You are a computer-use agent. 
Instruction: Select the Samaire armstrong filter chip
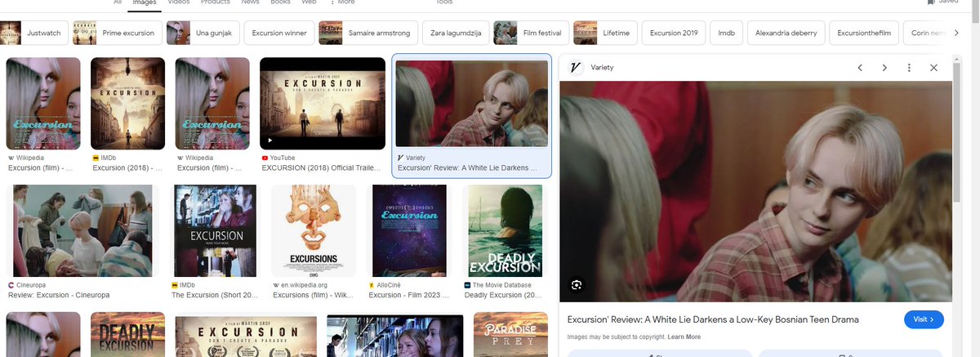pyautogui.click(x=367, y=33)
